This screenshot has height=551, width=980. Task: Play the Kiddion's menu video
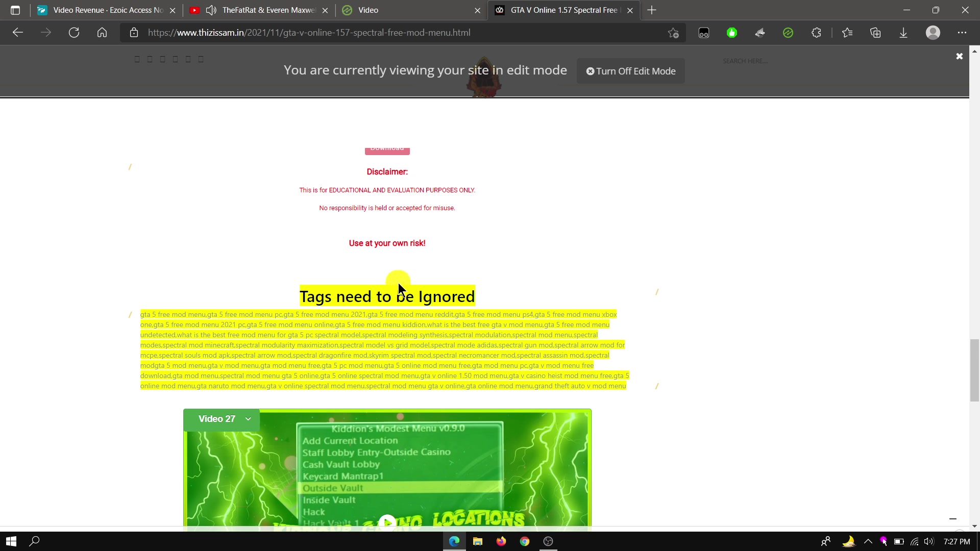[x=387, y=521]
